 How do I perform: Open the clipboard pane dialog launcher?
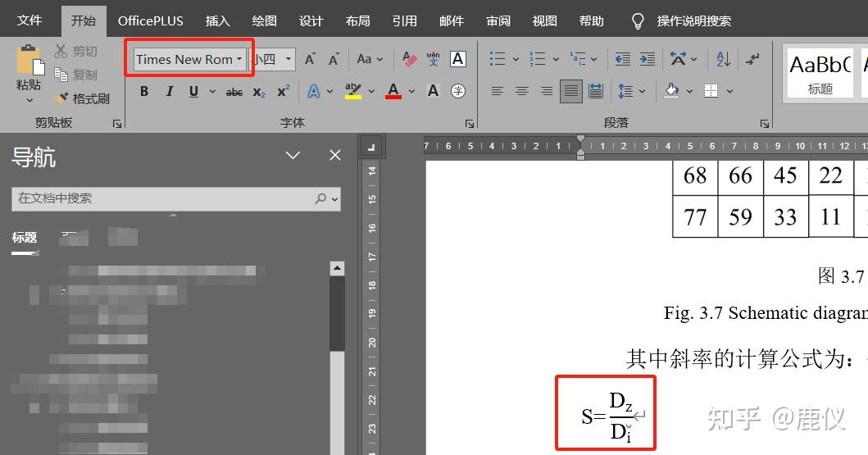117,124
